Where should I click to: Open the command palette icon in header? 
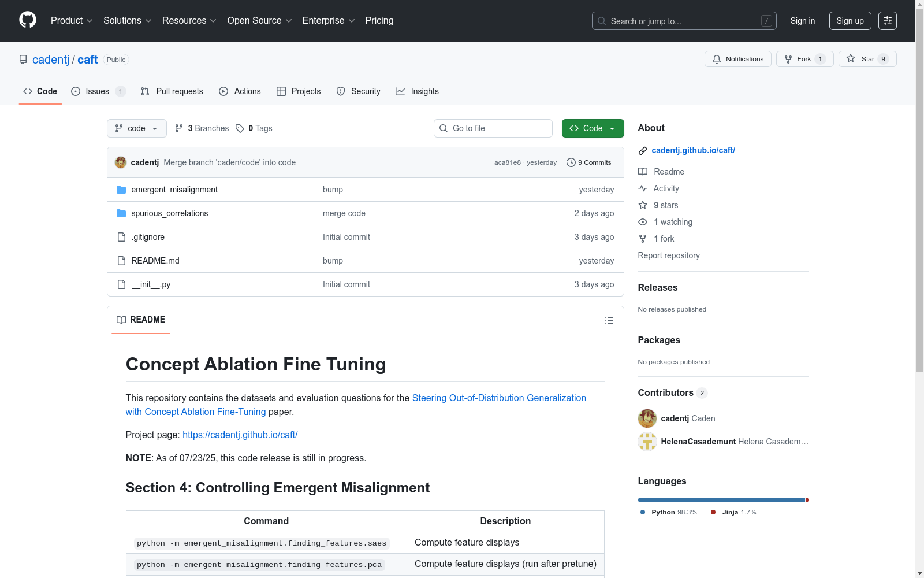tap(888, 21)
